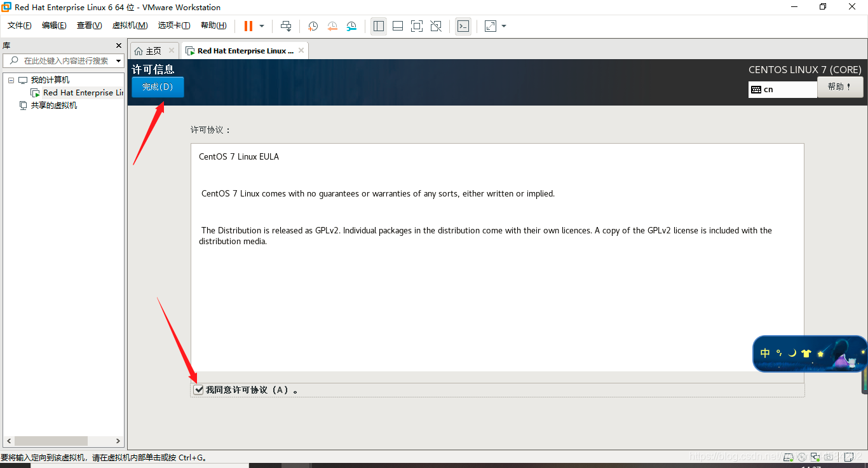
Task: Click the 完成(D) button
Action: [158, 87]
